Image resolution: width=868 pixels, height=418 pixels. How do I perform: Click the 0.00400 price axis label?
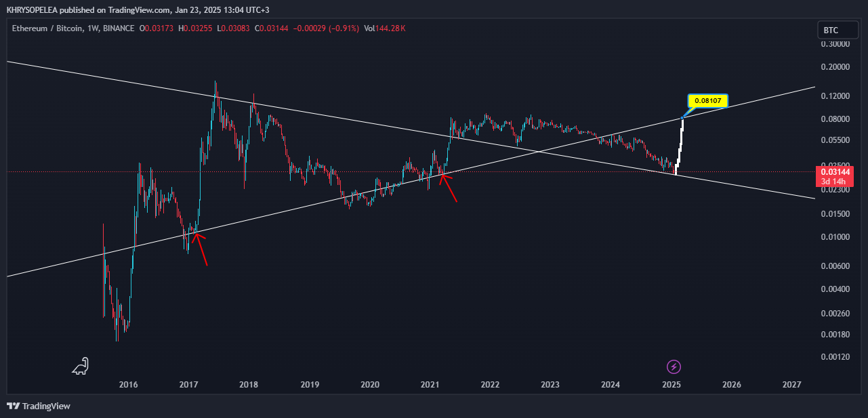tap(835, 289)
